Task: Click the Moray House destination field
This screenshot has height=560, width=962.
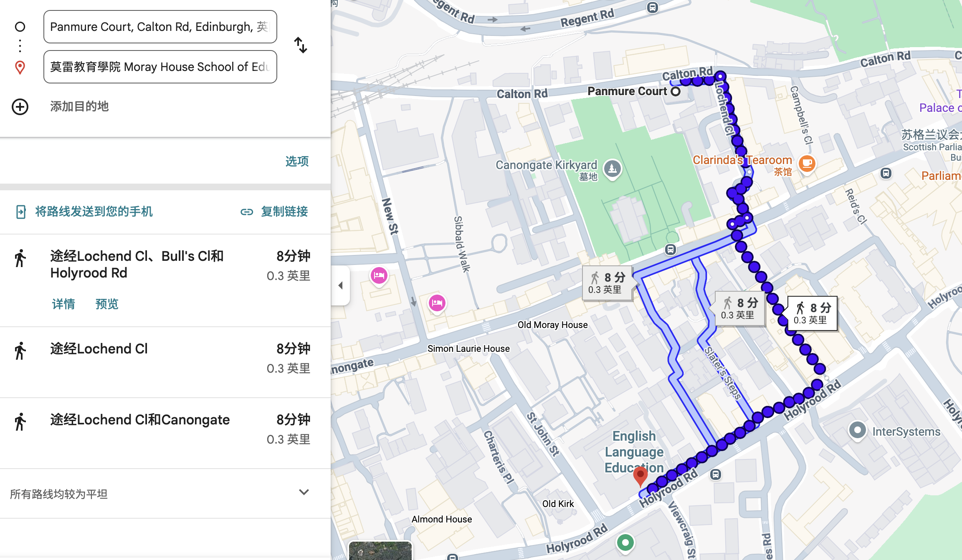Action: click(160, 67)
